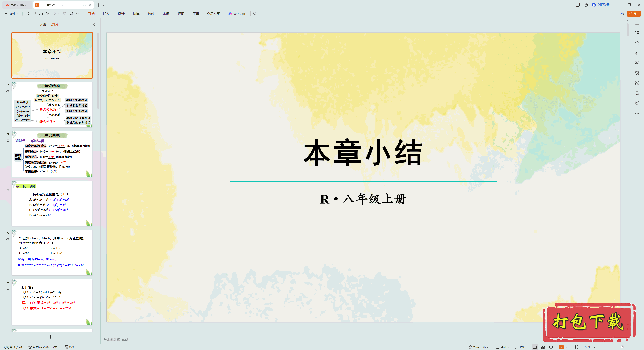The height and width of the screenshot is (350, 644).
Task: Switch to the 大纲 outline tab
Action: pos(43,24)
